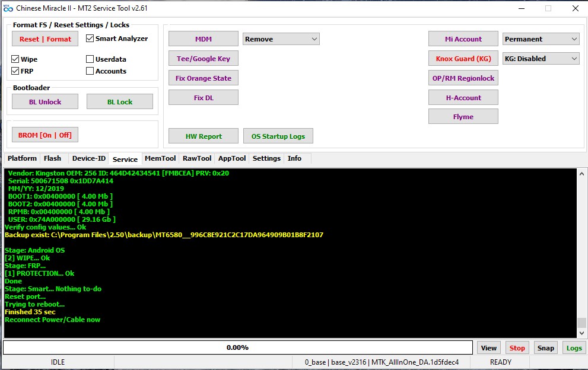588x370 pixels.
Task: Switch to the AppTool tab
Action: pyautogui.click(x=232, y=158)
